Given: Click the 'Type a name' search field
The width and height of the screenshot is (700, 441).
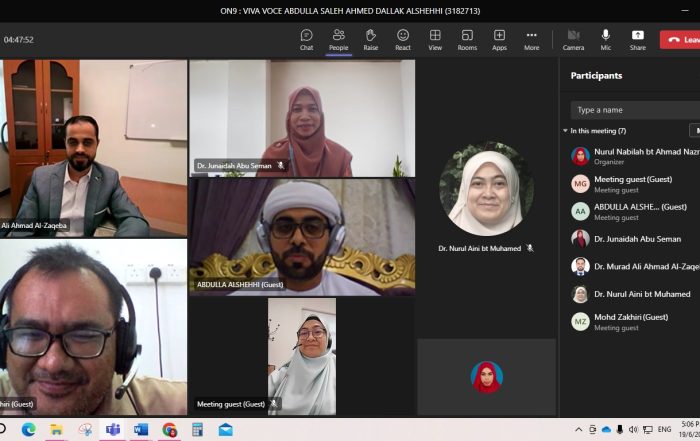Looking at the screenshot, I should 632,110.
